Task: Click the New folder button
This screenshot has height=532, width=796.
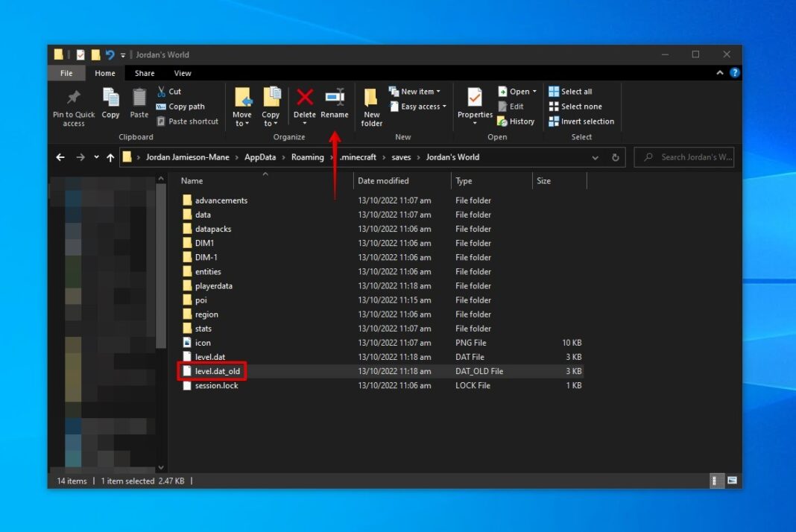Action: (x=371, y=104)
